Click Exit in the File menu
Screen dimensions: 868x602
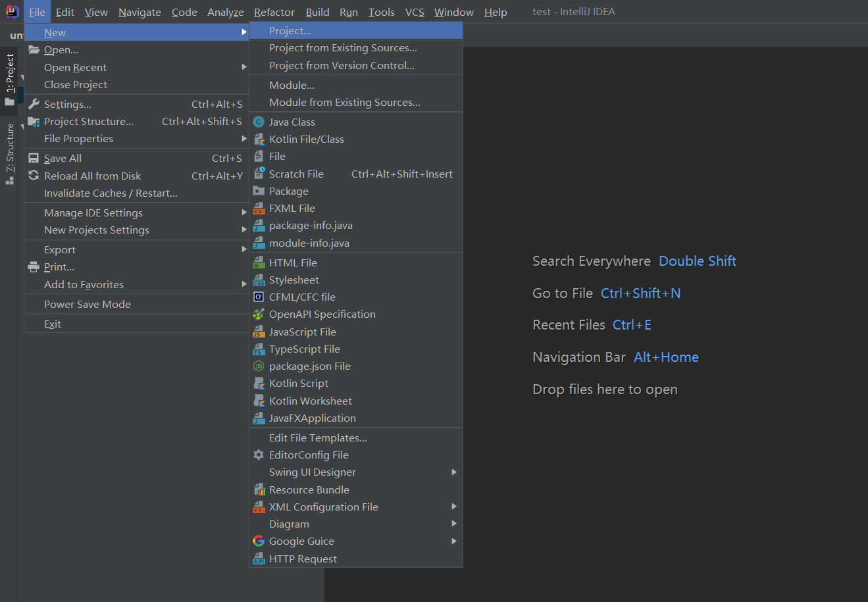[136, 324]
